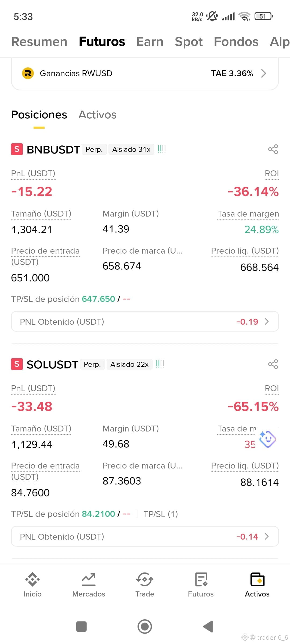
Task: Open TP/SL (1) for SOLUSDT
Action: 161,514
